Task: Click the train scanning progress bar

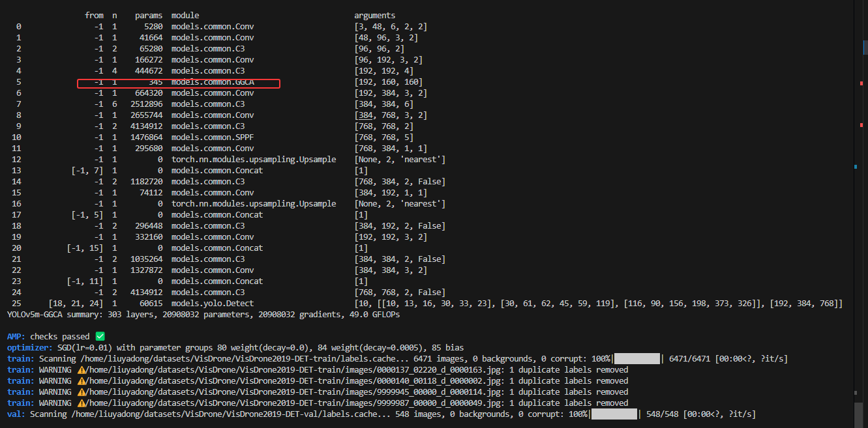Action: click(x=637, y=358)
